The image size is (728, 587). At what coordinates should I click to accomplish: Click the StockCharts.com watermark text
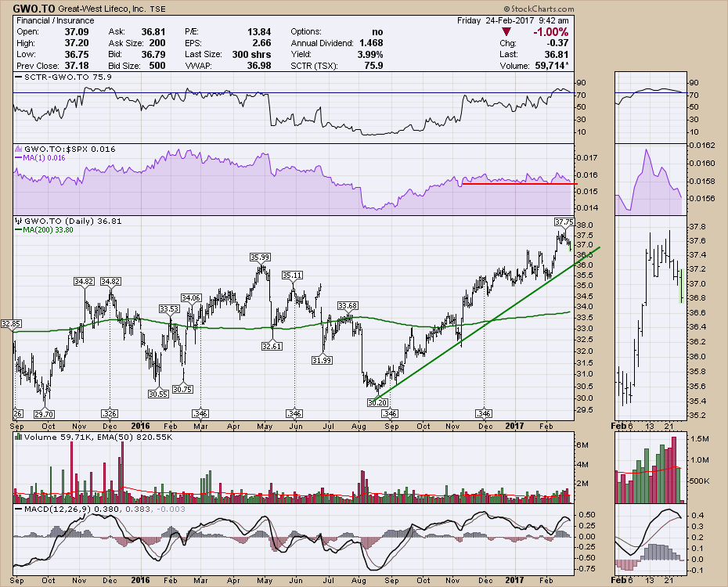click(x=539, y=9)
